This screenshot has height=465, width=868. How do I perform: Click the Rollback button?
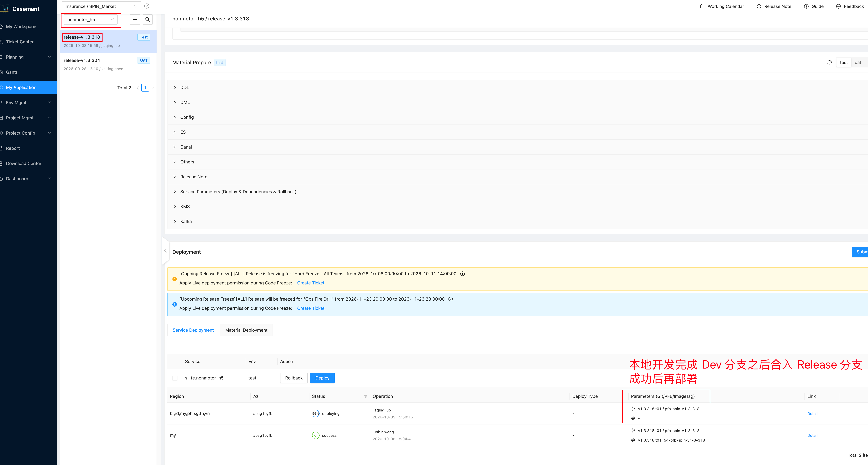293,378
